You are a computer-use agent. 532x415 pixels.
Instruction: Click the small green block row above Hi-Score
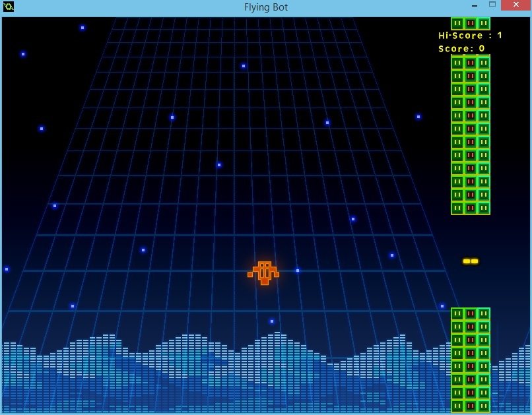(470, 24)
